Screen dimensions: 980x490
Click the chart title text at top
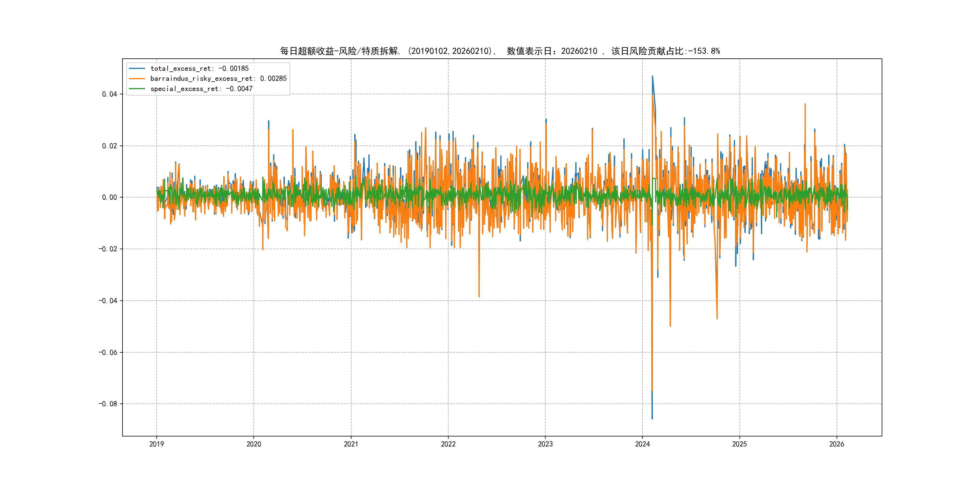[500, 51]
